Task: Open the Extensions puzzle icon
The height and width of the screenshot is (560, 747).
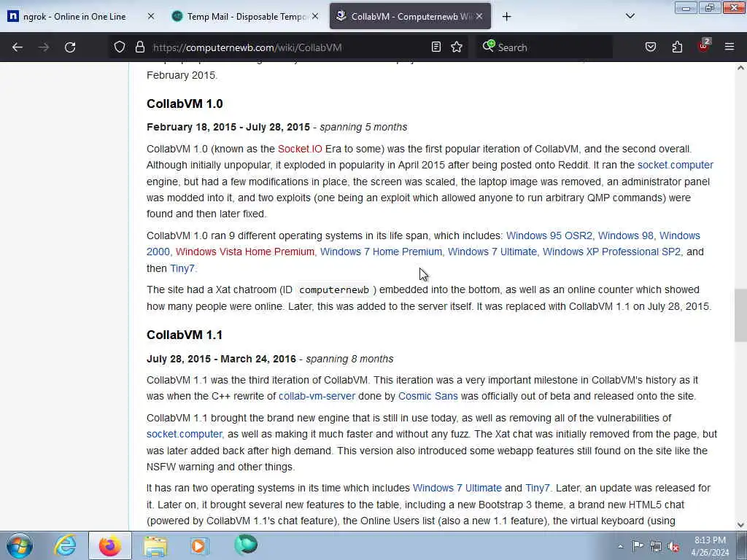Action: click(677, 47)
